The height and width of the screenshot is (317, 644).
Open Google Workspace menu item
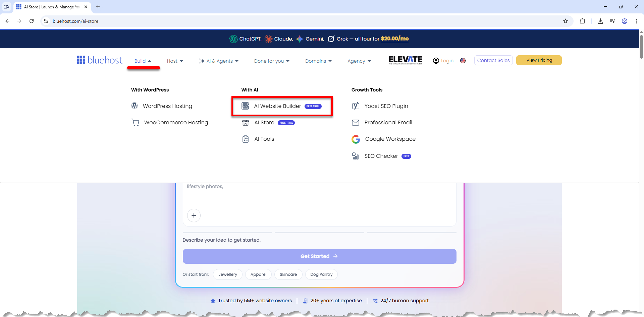[383, 139]
